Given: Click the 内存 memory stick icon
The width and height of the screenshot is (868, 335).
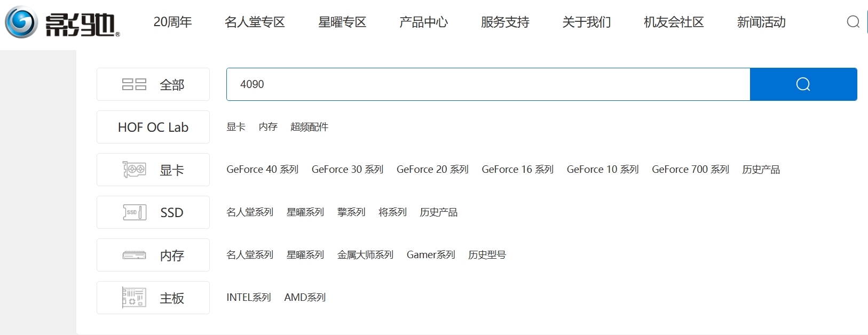Looking at the screenshot, I should click(134, 255).
